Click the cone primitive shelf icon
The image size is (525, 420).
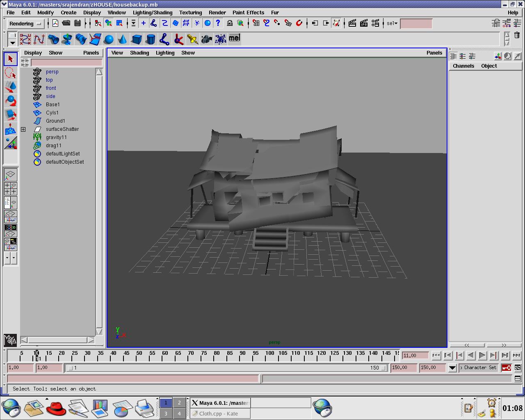coord(122,39)
